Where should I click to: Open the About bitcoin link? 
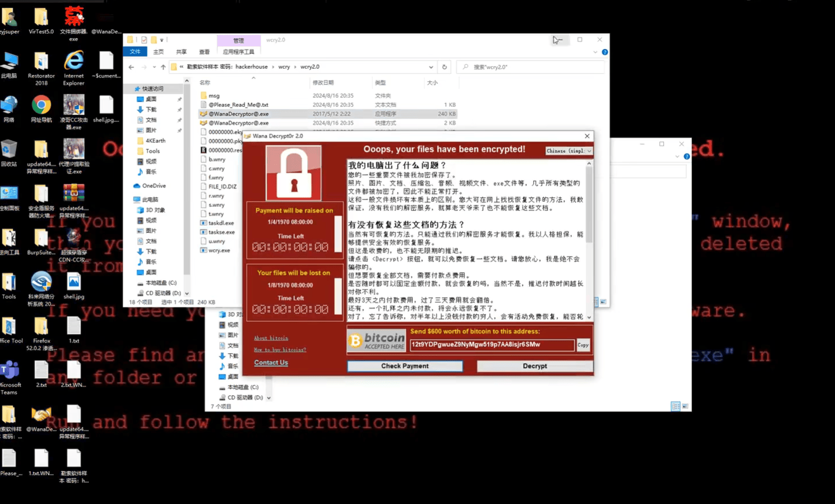click(x=271, y=338)
